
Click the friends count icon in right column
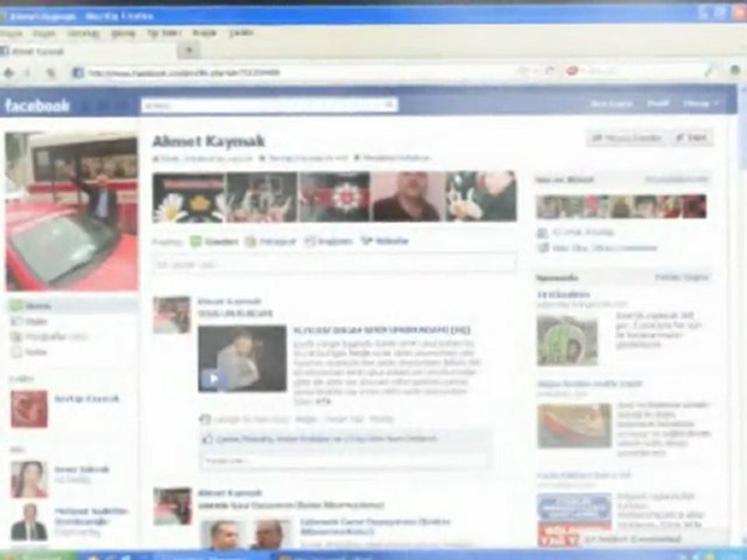(x=542, y=233)
